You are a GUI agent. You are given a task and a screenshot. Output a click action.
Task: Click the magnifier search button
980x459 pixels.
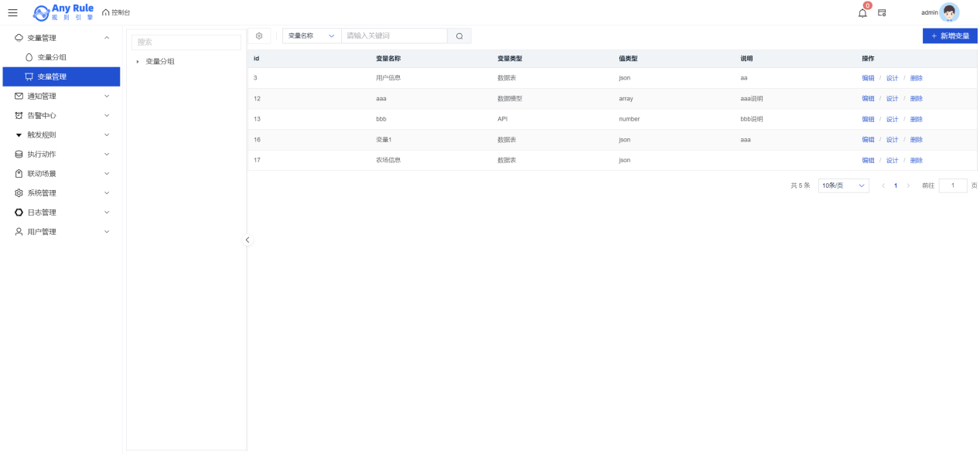click(459, 36)
